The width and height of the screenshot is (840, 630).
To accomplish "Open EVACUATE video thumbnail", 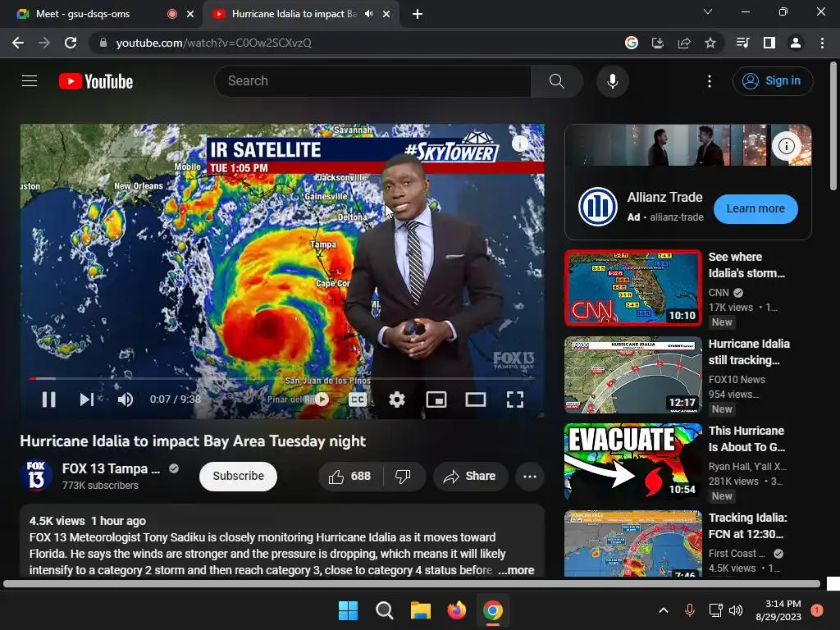I will [x=633, y=462].
